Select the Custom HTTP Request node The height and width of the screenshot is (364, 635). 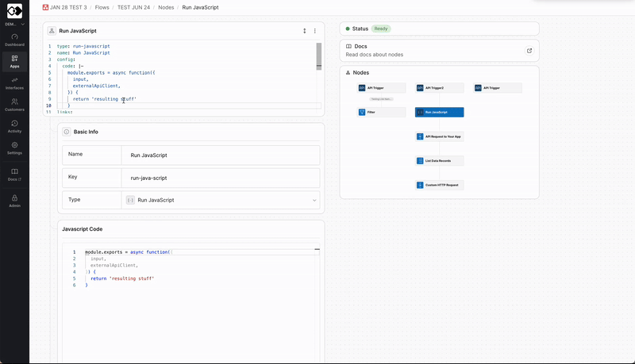[440, 185]
